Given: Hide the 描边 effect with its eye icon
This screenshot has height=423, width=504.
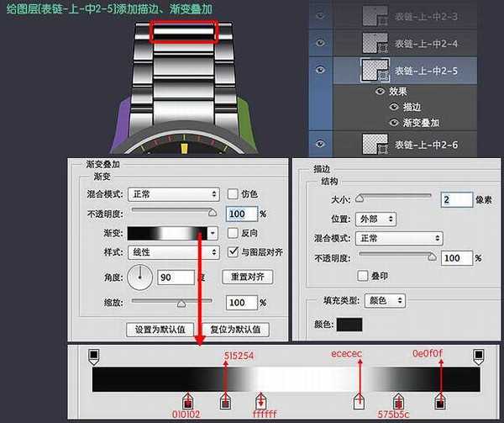Looking at the screenshot, I should point(395,107).
